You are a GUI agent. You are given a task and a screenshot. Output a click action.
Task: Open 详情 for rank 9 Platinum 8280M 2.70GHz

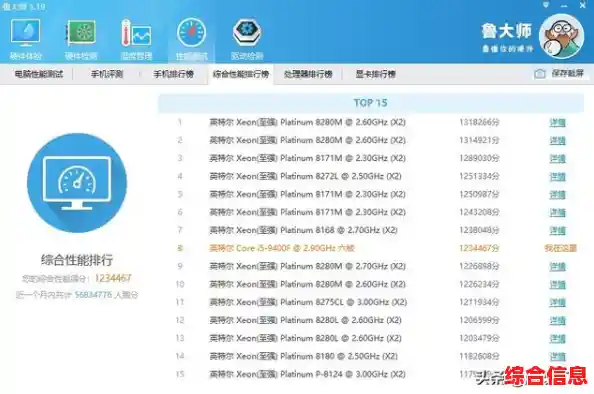click(557, 266)
